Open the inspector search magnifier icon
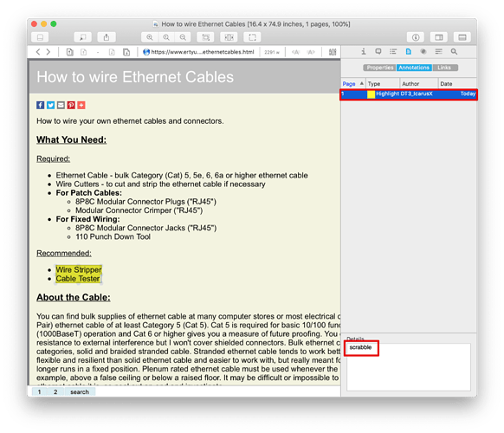Screen dimensions: 504x433 [x=454, y=51]
